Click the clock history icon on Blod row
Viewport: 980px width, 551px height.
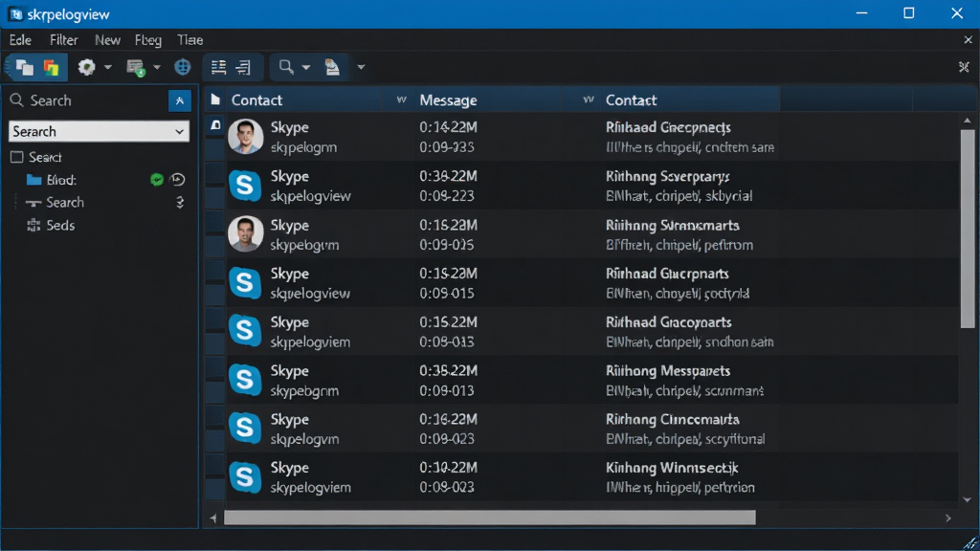tap(178, 180)
